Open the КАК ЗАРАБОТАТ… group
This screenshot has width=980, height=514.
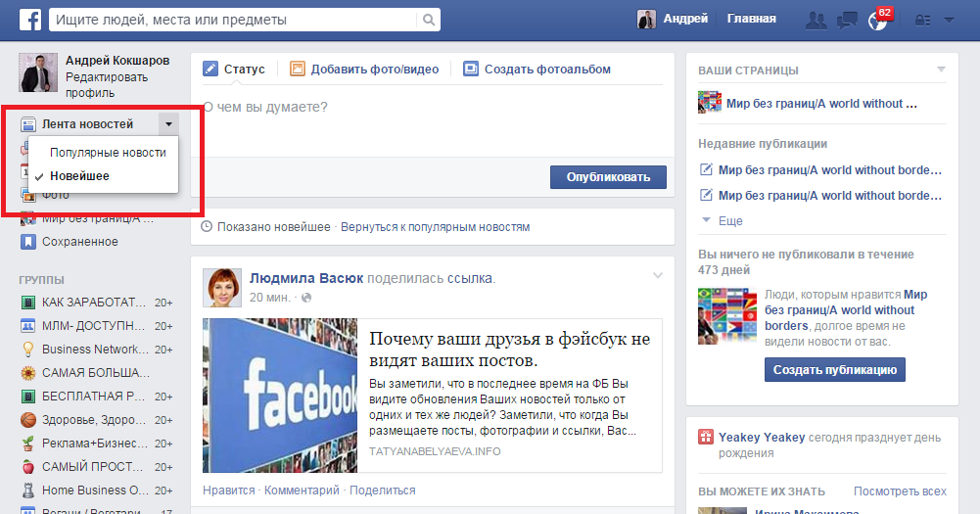pyautogui.click(x=96, y=303)
